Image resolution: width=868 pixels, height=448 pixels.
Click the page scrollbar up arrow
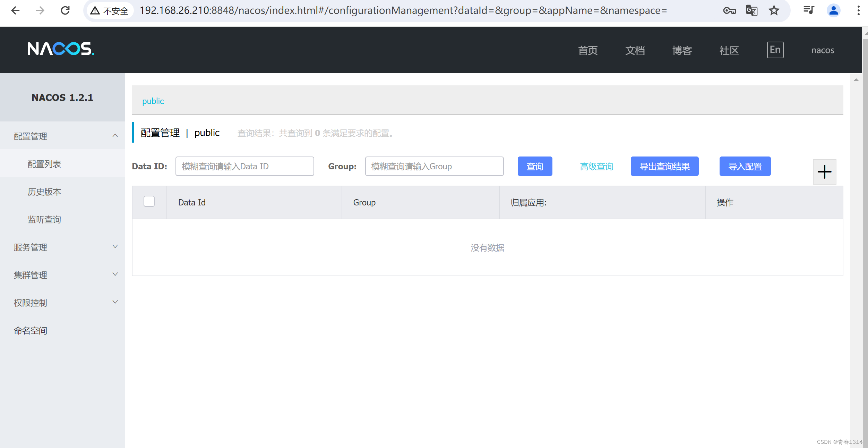[x=856, y=80]
